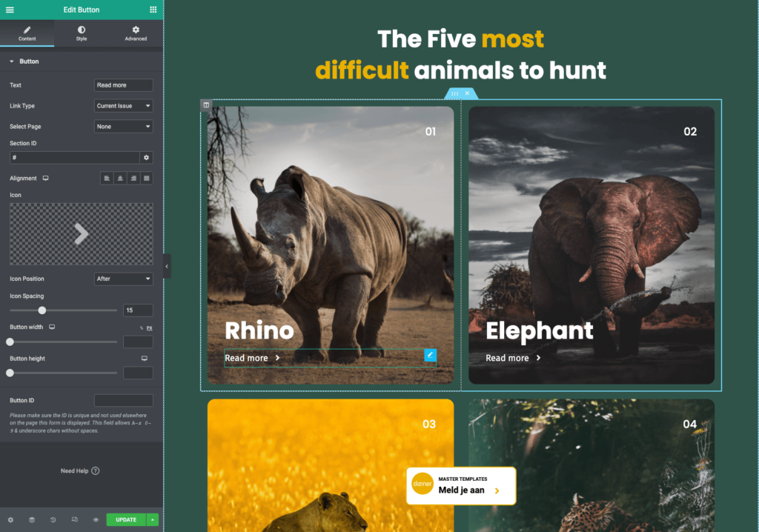The width and height of the screenshot is (759, 532).
Task: Open the Navigator layers icon
Action: [x=32, y=520]
